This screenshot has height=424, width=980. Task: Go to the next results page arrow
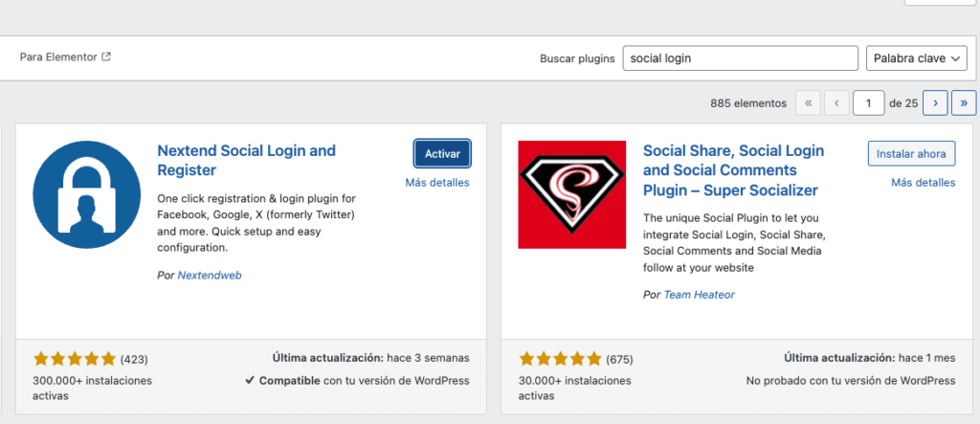935,103
